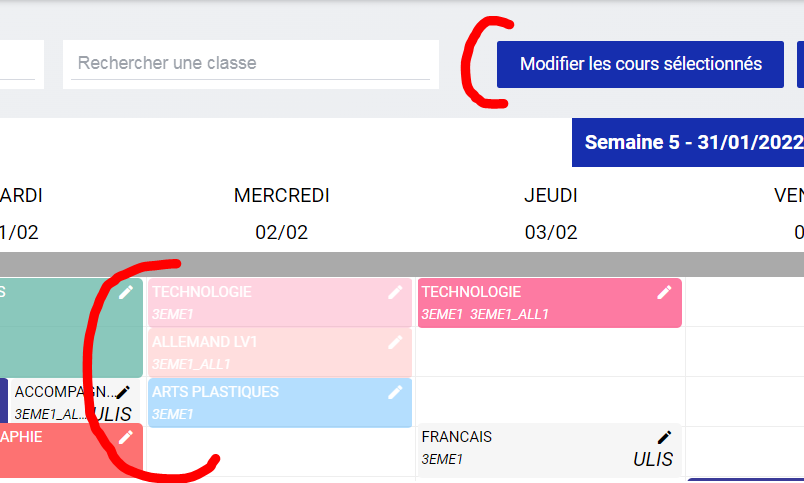The image size is (804, 483).
Task: Click the pencil on the red APHIE course
Action: (x=126, y=437)
